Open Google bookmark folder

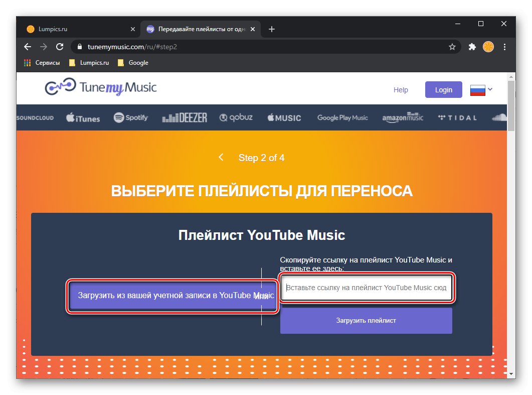pos(133,63)
